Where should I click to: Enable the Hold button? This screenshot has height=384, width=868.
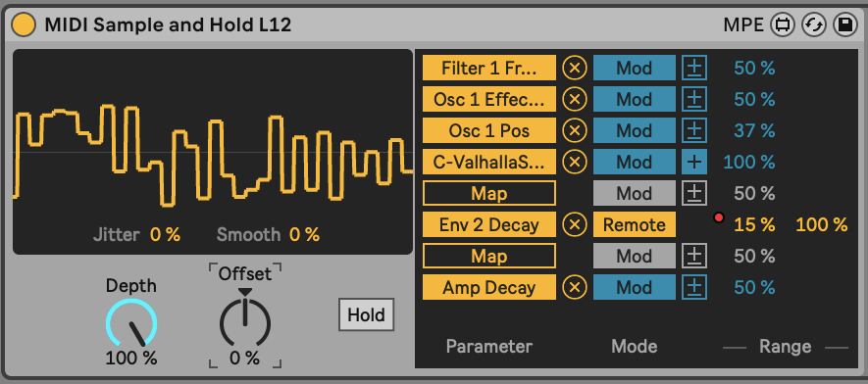coord(366,314)
